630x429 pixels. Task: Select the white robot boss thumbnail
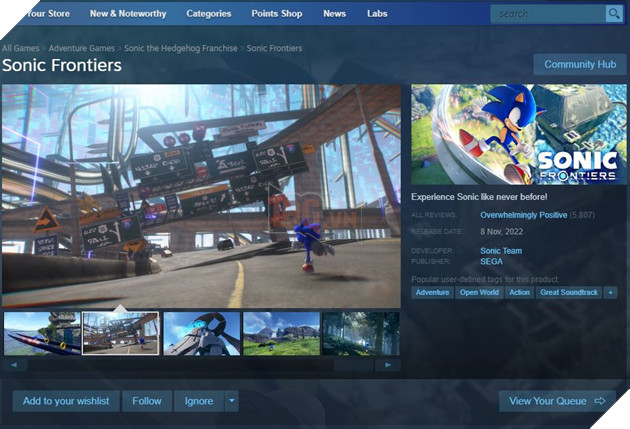[202, 334]
